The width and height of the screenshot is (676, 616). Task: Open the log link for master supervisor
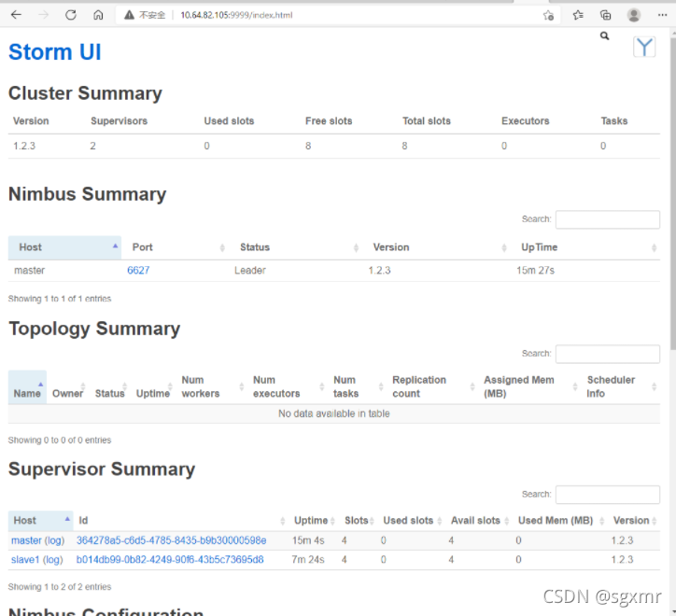(56, 540)
